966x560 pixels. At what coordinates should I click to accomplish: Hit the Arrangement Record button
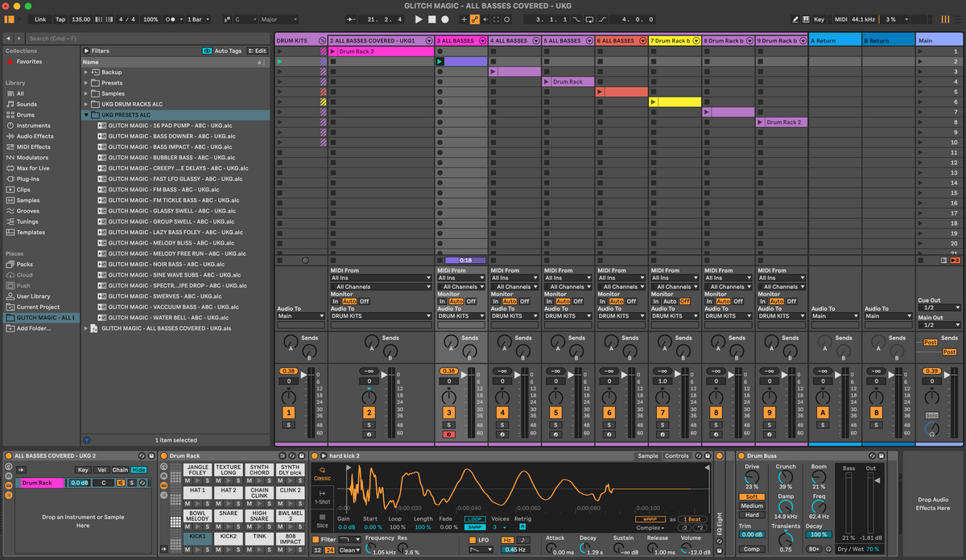[445, 19]
